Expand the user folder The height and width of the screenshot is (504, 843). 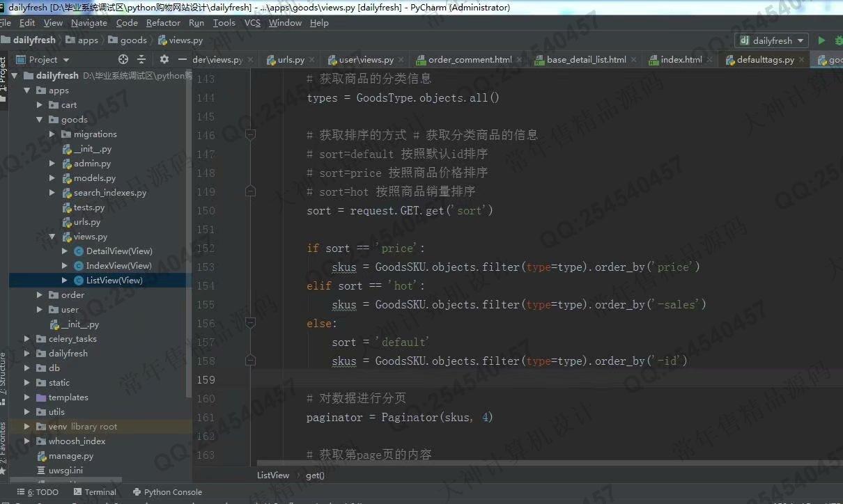coord(40,310)
